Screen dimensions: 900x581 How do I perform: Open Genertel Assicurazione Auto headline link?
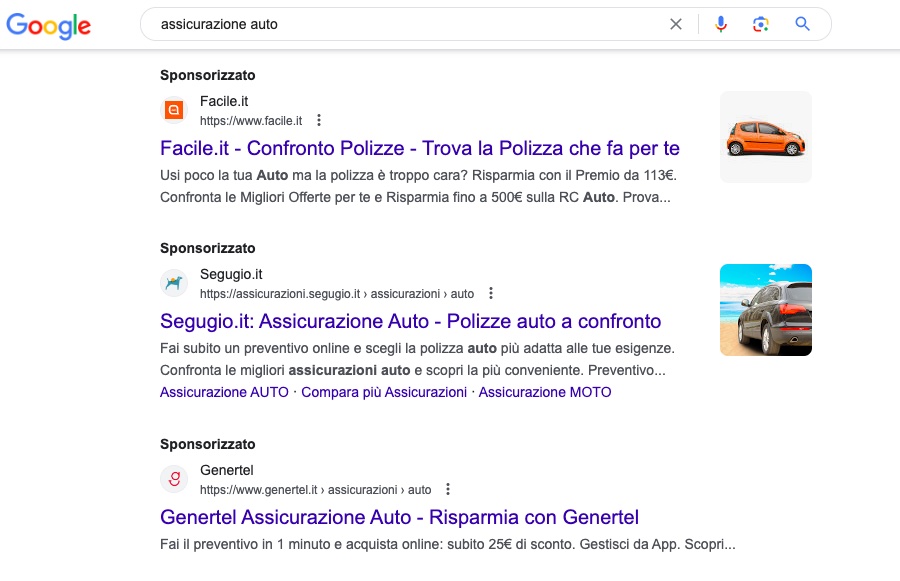399,517
